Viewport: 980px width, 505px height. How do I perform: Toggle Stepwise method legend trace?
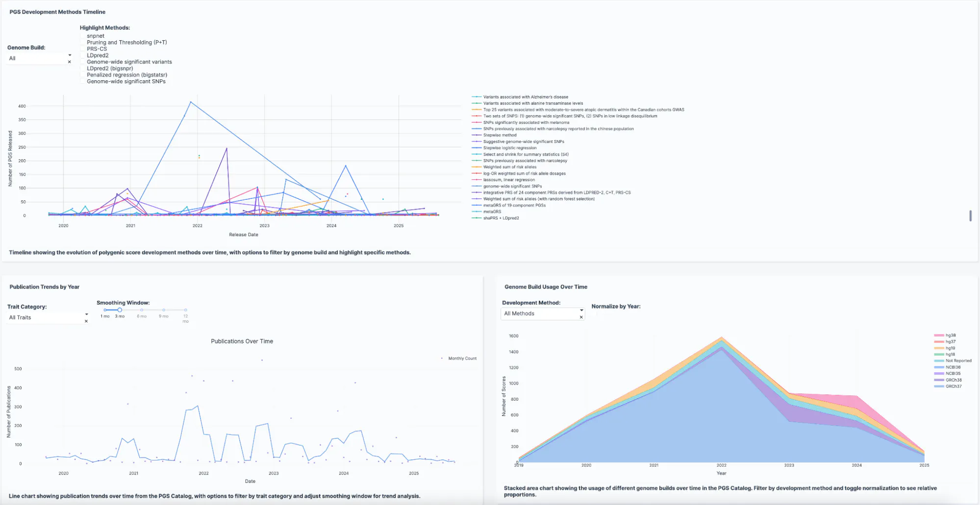tap(494, 135)
